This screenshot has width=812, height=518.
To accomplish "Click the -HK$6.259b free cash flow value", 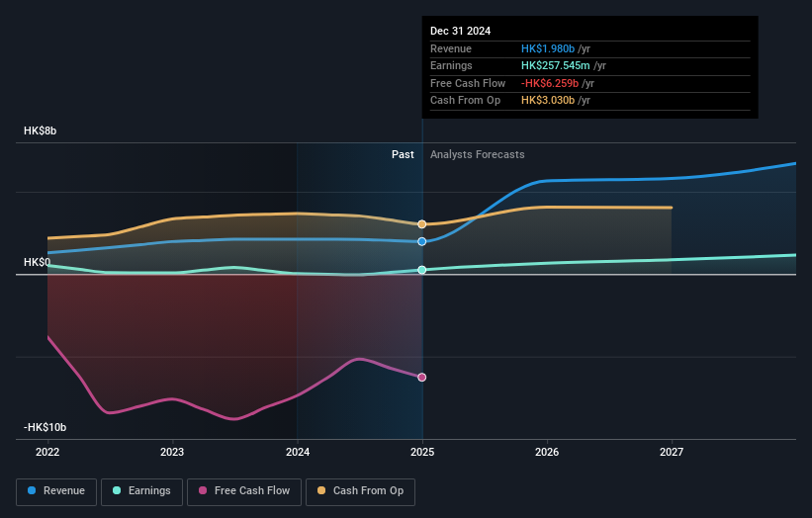I will click(550, 83).
